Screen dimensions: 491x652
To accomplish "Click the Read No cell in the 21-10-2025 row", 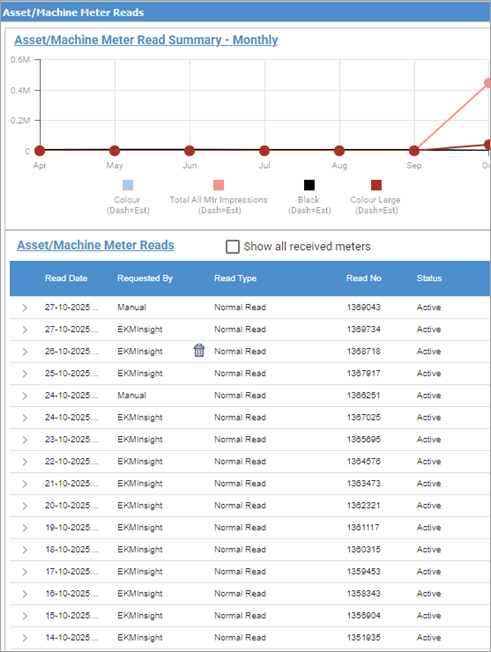I will tap(364, 484).
